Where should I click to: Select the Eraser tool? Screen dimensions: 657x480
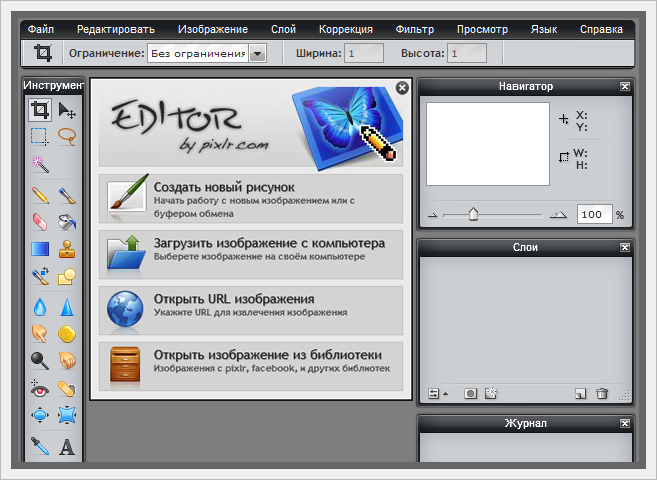[40, 222]
